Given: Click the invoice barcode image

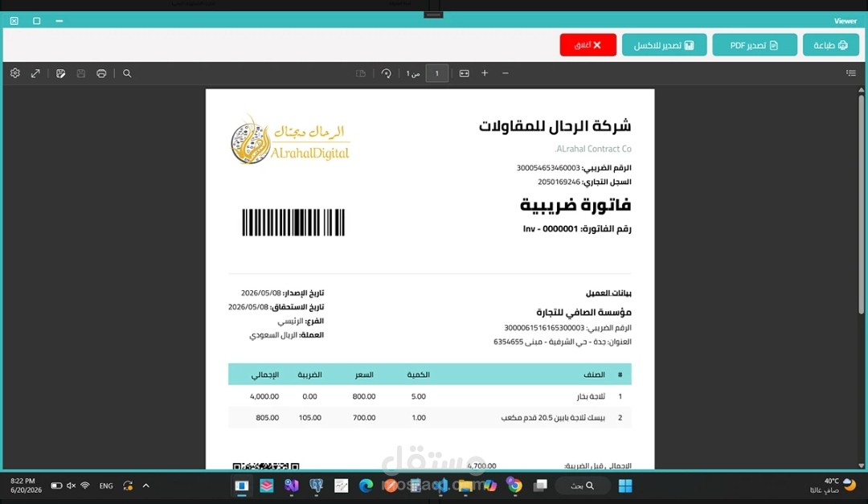Looking at the screenshot, I should pos(293,223).
